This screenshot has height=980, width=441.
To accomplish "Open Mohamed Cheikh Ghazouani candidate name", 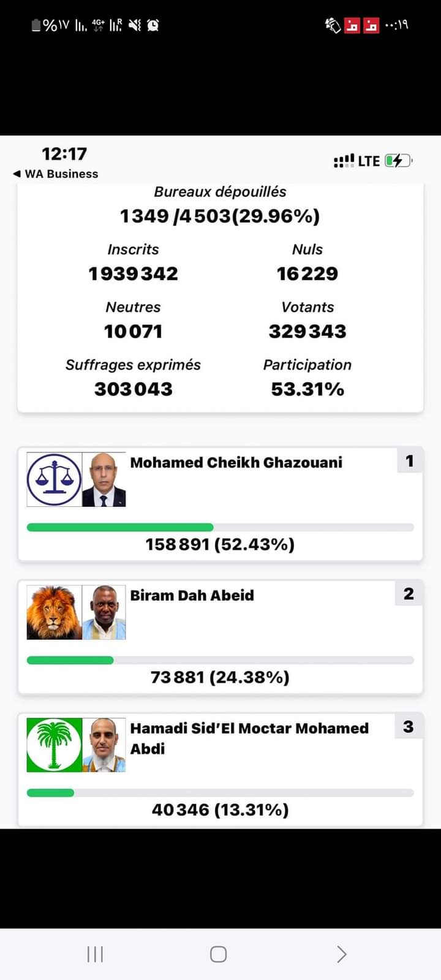I will click(x=236, y=463).
